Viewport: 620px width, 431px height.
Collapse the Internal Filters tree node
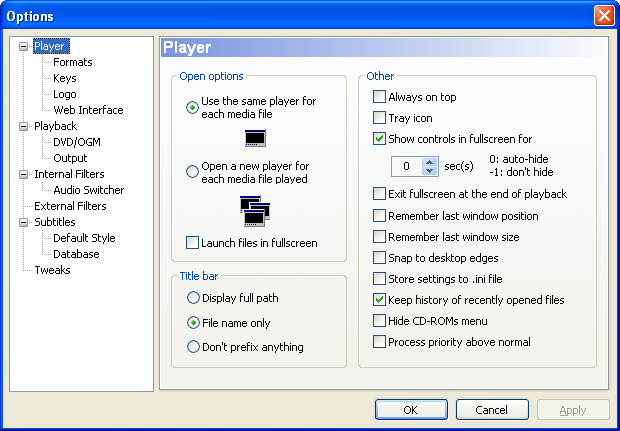(24, 174)
